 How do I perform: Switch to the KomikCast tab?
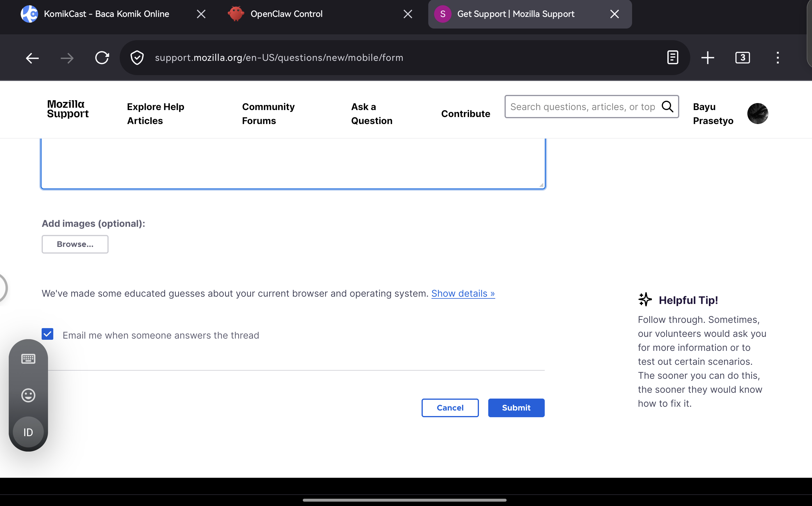coord(106,14)
